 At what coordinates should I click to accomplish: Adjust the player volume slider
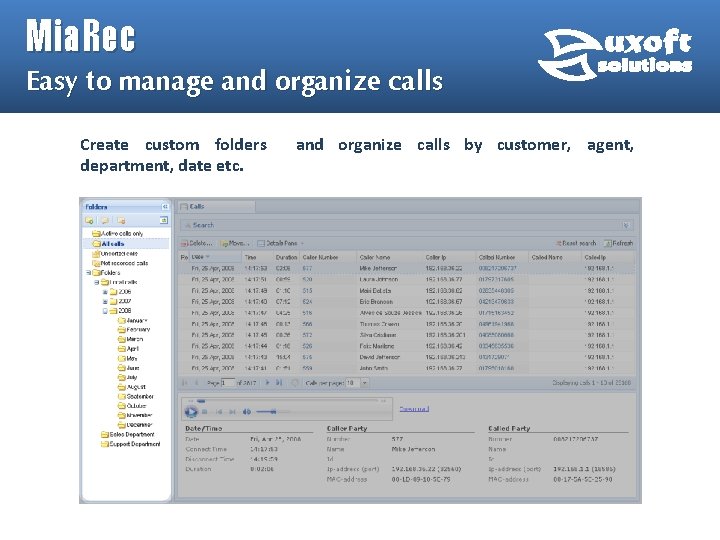click(x=273, y=412)
